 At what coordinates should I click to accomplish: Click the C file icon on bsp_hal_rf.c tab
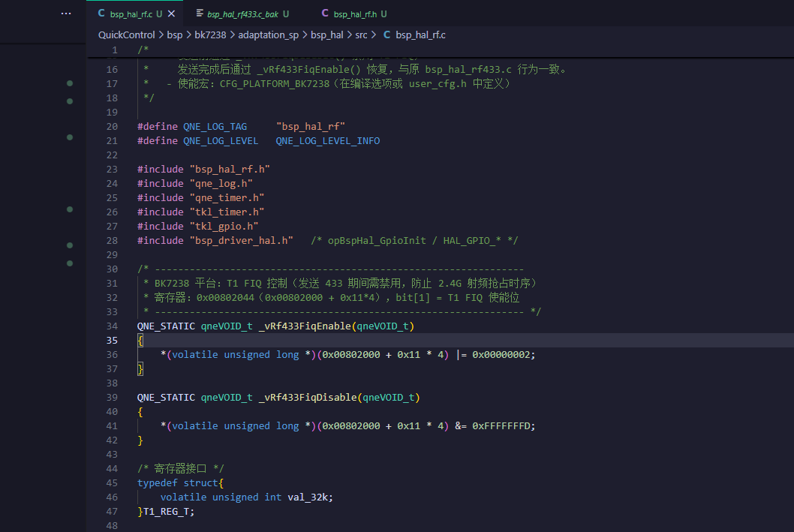[101, 14]
